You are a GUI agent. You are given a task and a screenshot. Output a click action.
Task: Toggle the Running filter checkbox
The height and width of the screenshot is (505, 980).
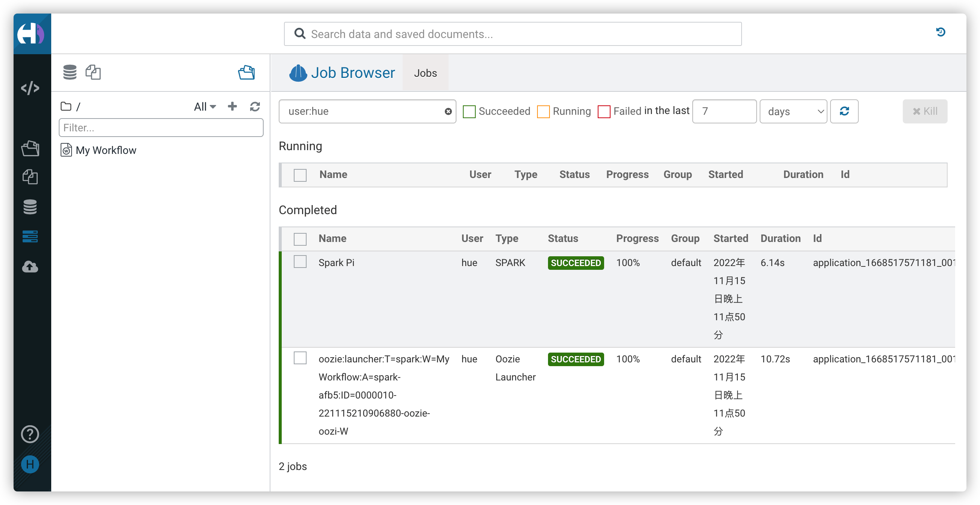point(543,112)
